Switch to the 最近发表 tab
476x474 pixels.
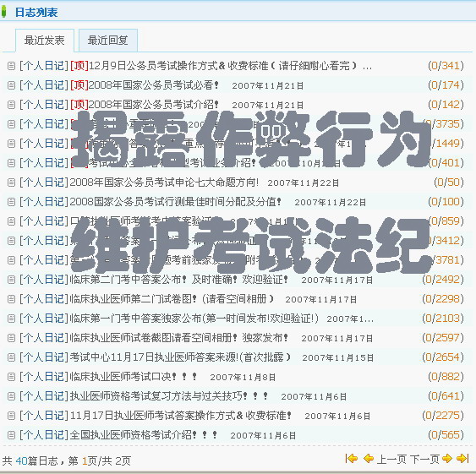(45, 41)
